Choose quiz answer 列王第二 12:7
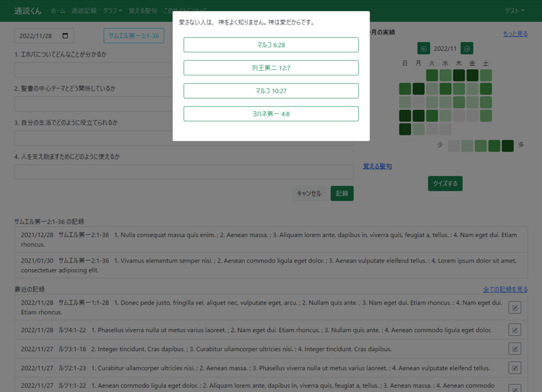The height and width of the screenshot is (392, 542). coord(271,68)
